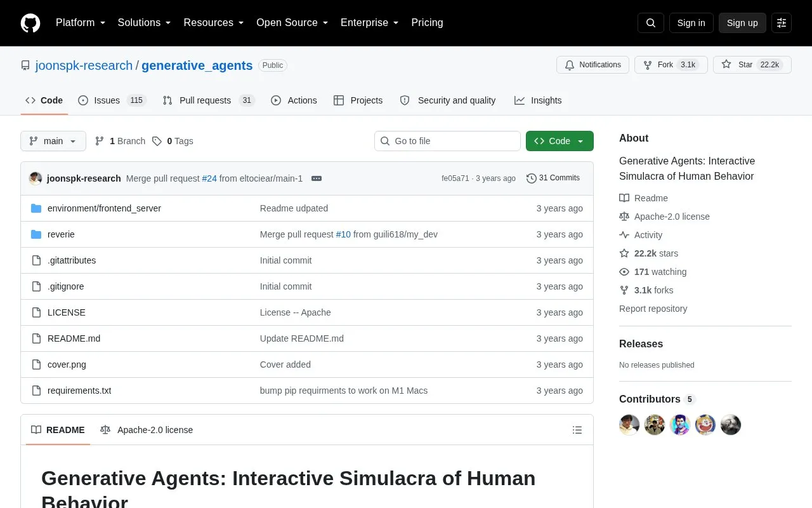Open 'bump pip requirments to work on M1 Macs' commit

(x=344, y=391)
